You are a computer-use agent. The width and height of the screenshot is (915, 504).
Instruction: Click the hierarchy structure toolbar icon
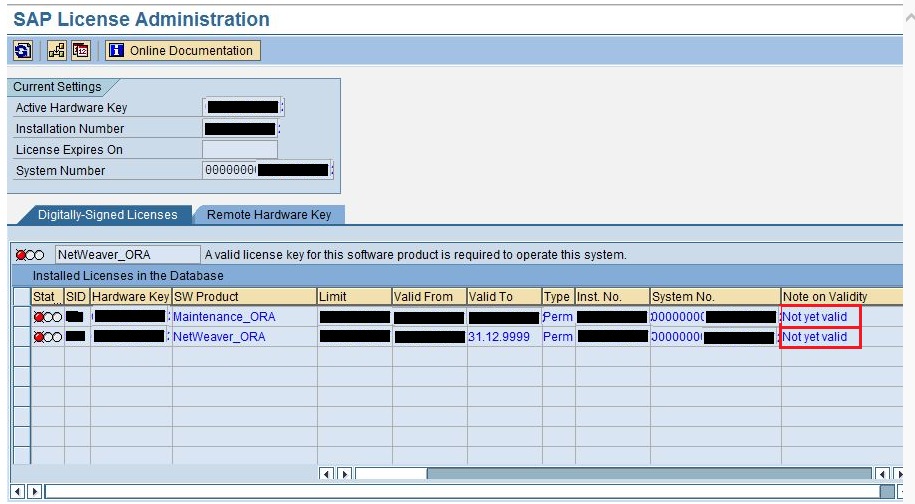(57, 51)
